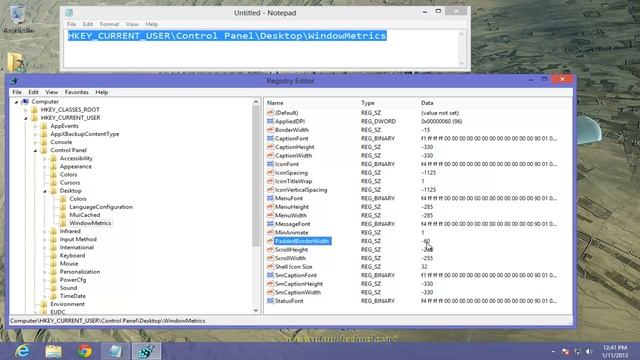Open Google Chrome from the taskbar

(84, 351)
